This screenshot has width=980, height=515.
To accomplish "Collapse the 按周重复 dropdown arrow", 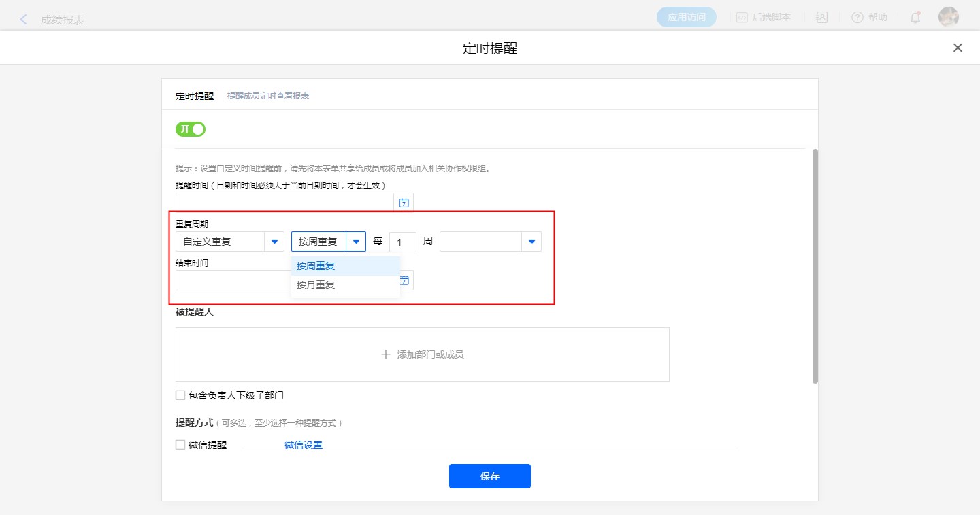I will 356,242.
